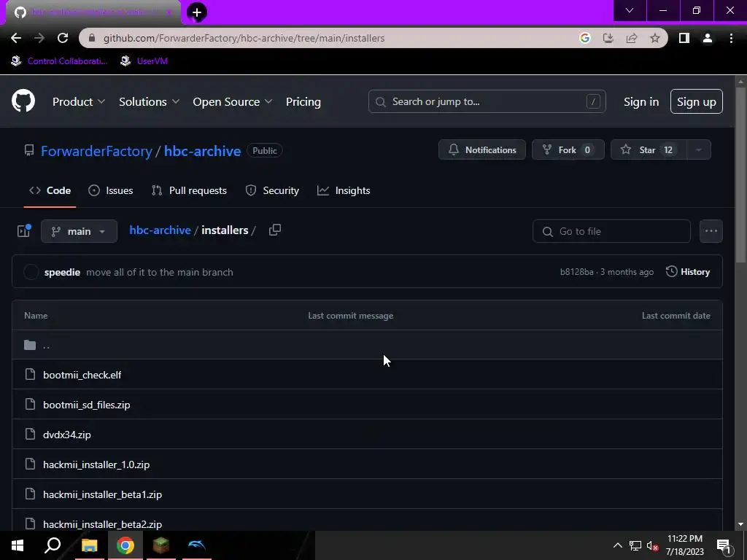The width and height of the screenshot is (747, 560).
Task: Open commit message 'move all of it to the main branch'
Action: tap(160, 272)
